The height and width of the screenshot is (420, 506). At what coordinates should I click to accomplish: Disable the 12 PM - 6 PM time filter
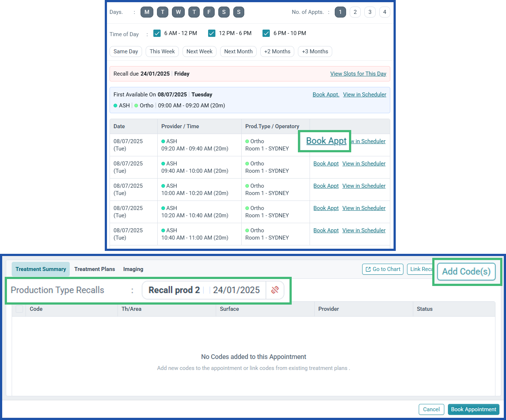pos(212,33)
